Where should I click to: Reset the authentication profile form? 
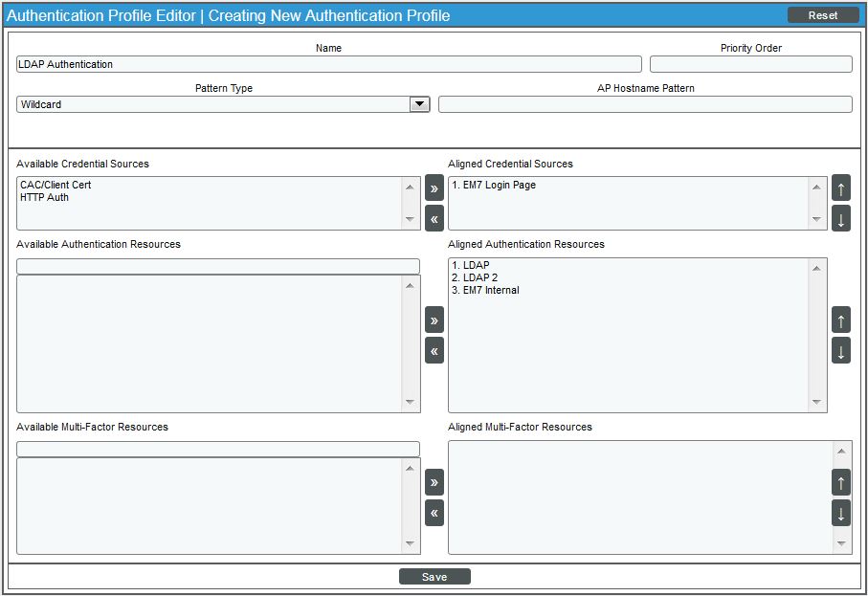(823, 14)
